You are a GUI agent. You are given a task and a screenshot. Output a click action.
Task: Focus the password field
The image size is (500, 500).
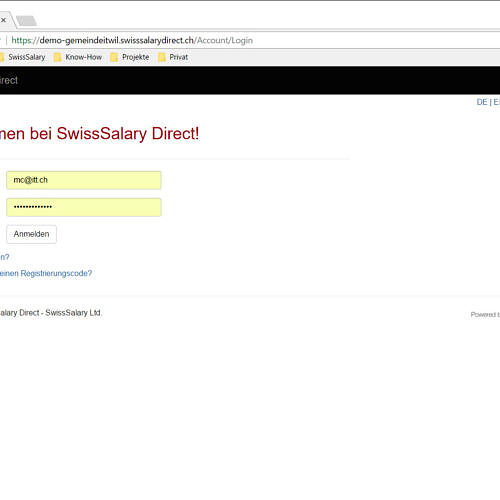tap(84, 207)
